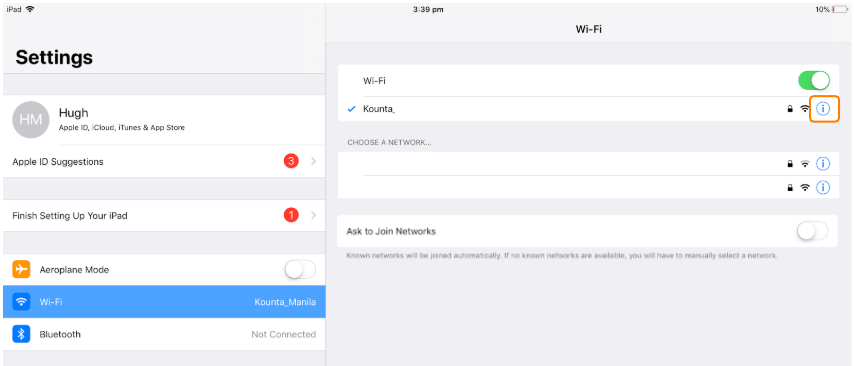Select Wi-Fi in the settings sidebar

click(164, 302)
